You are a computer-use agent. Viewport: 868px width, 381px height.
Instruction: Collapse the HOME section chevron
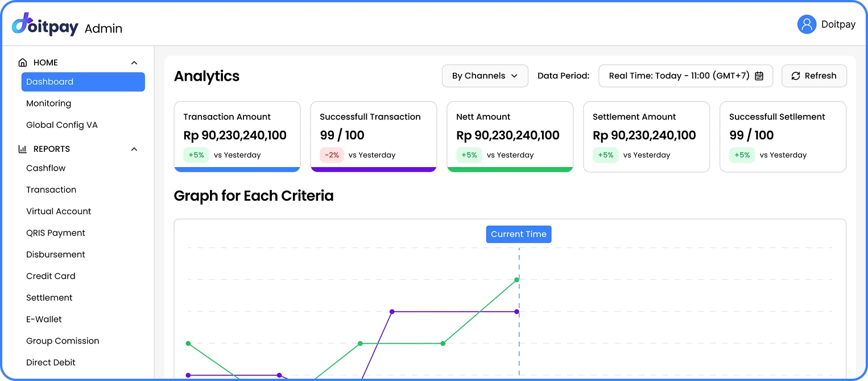pyautogui.click(x=134, y=63)
